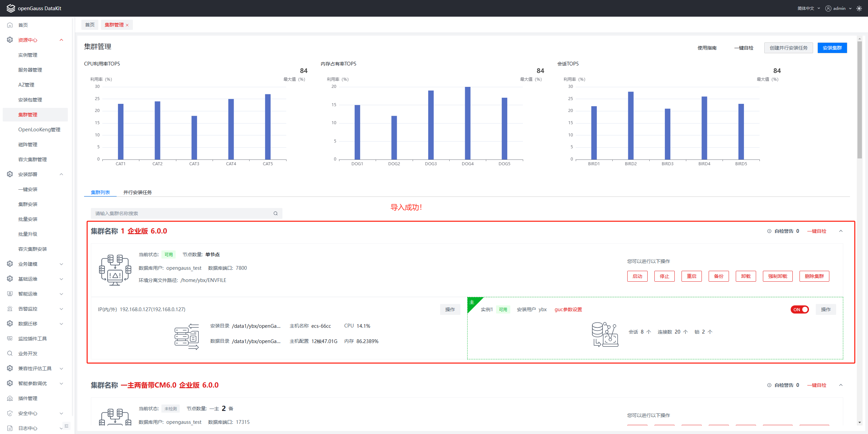
Task: Click the guc参数设置 link
Action: pos(568,309)
